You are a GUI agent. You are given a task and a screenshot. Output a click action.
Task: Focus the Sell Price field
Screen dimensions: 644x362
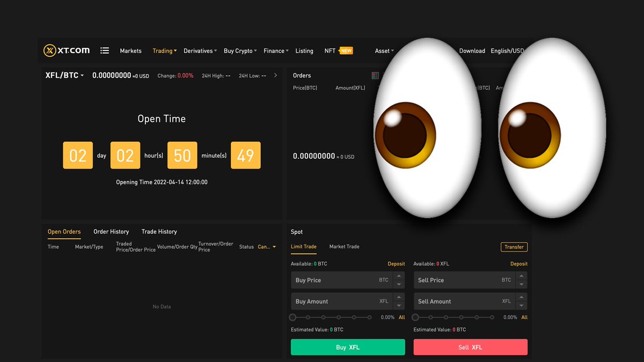pos(464,280)
